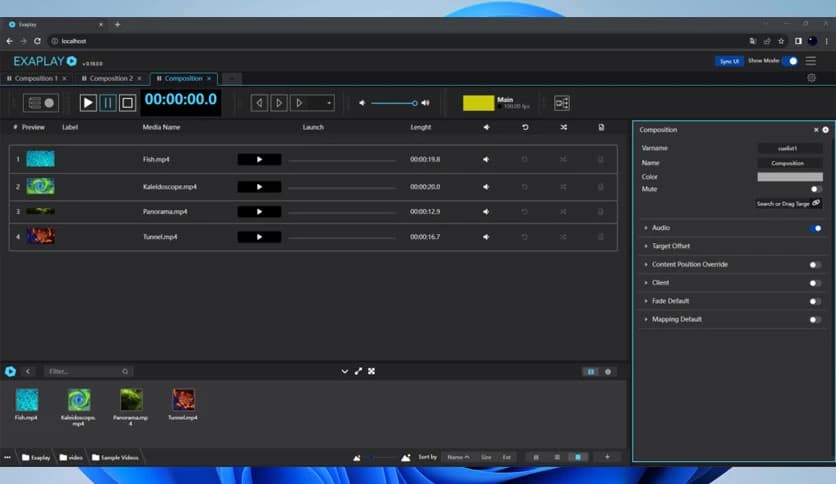Screen dimensions: 836x484
Task: Expand the Fade Default section
Action: (x=670, y=301)
